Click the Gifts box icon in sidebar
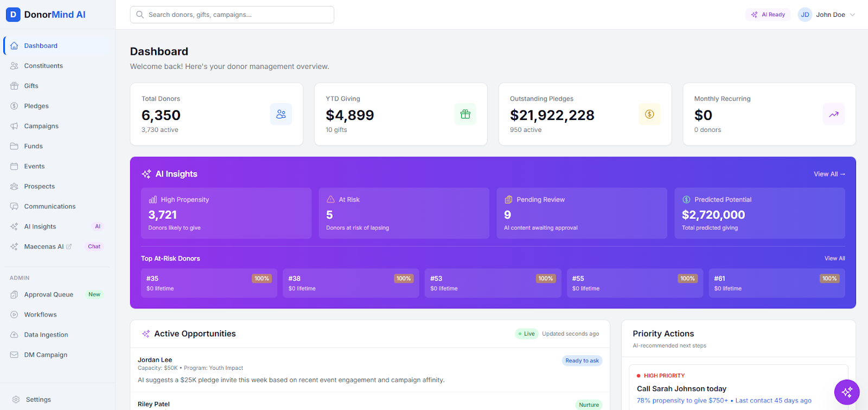Viewport: 868px width, 410px height. [14, 86]
